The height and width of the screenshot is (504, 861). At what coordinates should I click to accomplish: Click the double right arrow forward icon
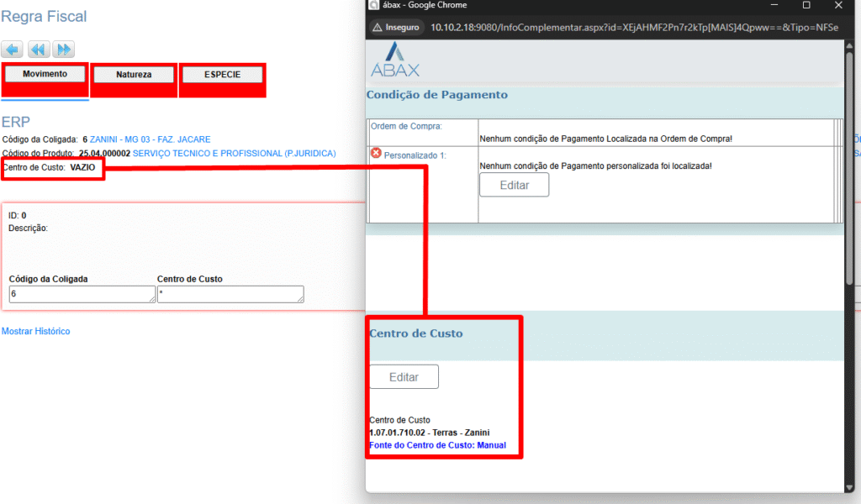click(64, 50)
